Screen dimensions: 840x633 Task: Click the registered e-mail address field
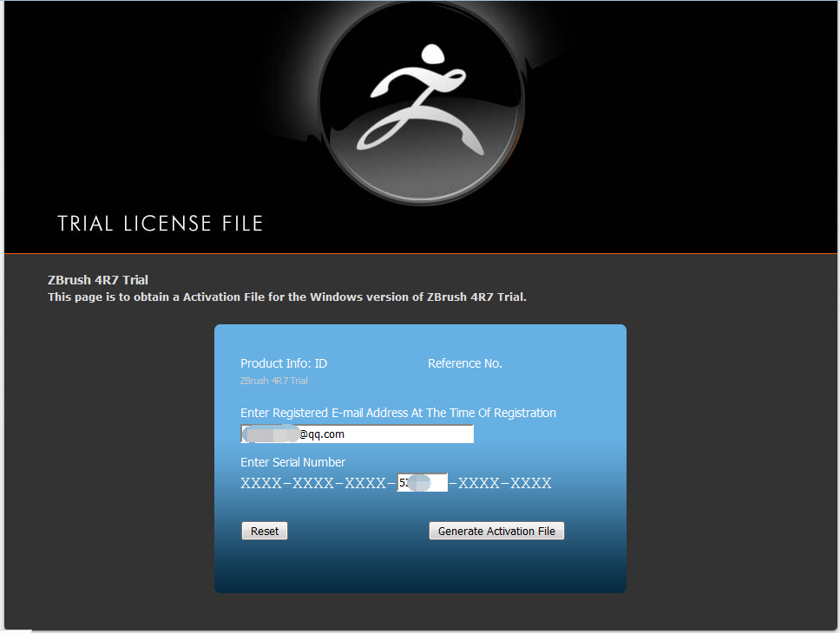point(358,434)
